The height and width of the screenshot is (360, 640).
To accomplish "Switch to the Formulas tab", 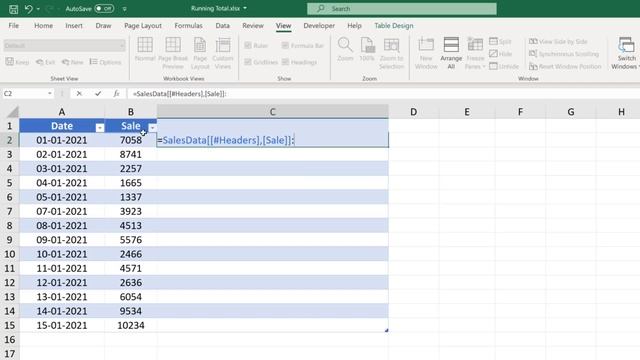I will (x=188, y=25).
